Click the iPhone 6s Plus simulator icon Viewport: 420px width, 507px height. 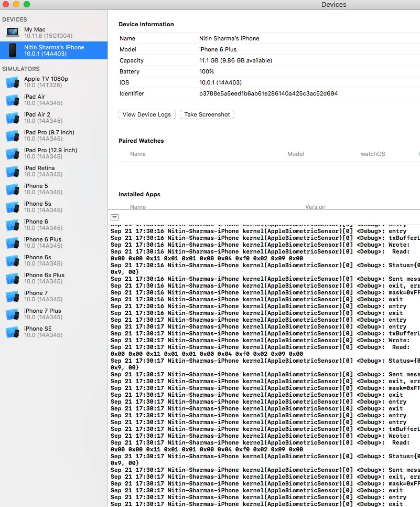[13, 278]
